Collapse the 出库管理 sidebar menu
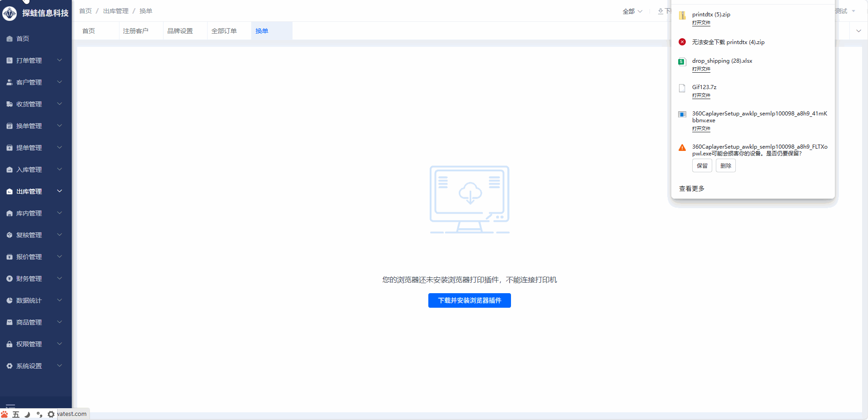Image resolution: width=868 pixels, height=420 pixels. click(x=60, y=191)
